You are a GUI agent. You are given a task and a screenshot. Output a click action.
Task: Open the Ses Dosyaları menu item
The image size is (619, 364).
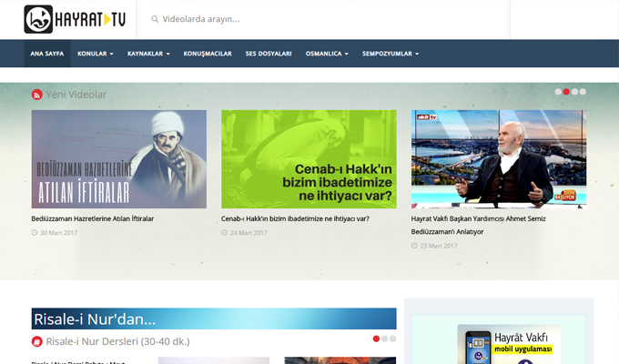[x=269, y=54]
